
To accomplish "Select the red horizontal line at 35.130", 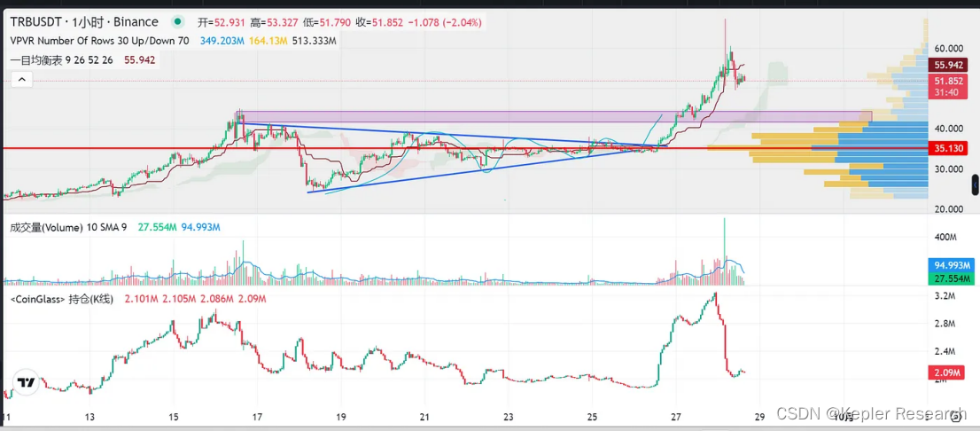I will (x=465, y=148).
